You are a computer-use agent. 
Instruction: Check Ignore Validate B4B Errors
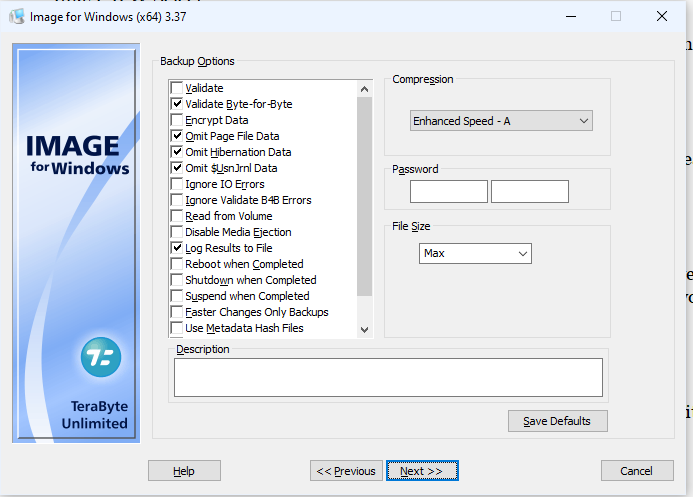[x=177, y=200]
